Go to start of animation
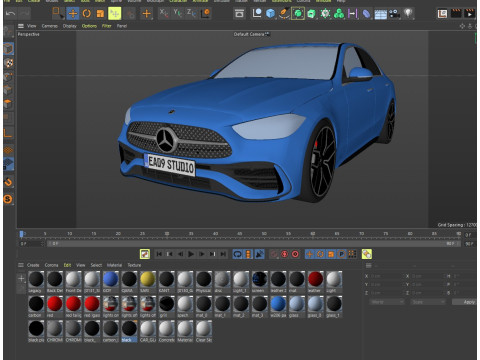The image size is (480, 360). tap(159, 254)
